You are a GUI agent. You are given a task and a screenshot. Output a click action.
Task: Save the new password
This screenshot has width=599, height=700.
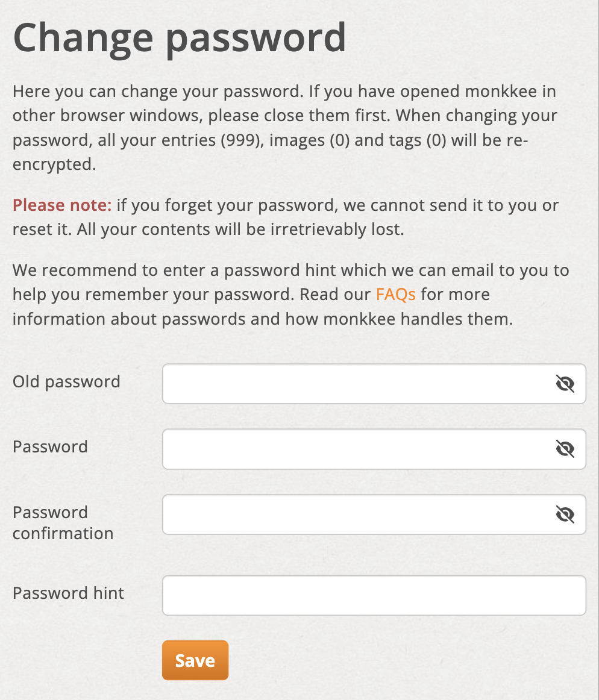(195, 660)
